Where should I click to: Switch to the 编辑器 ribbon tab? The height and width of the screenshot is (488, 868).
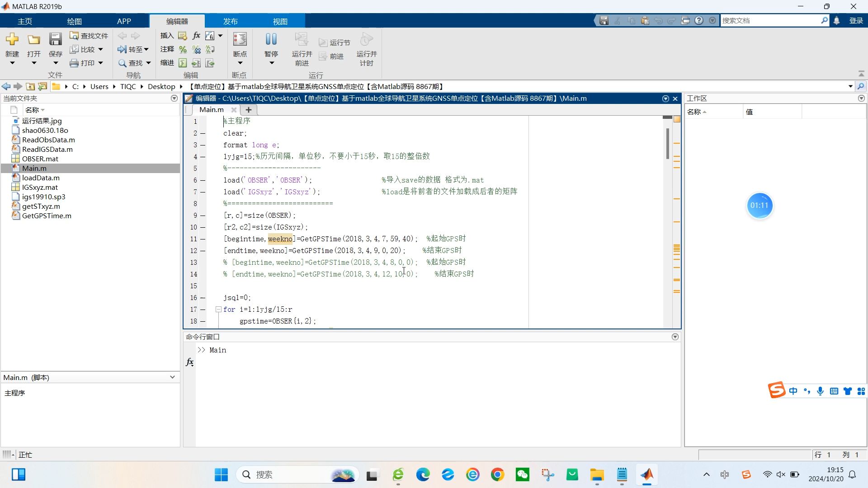(x=177, y=21)
